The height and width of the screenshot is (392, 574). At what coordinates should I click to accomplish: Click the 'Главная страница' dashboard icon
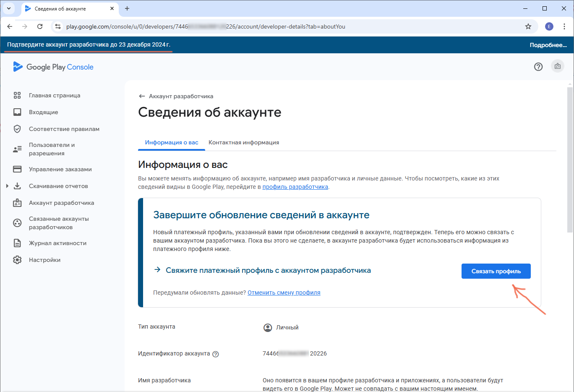pos(17,95)
